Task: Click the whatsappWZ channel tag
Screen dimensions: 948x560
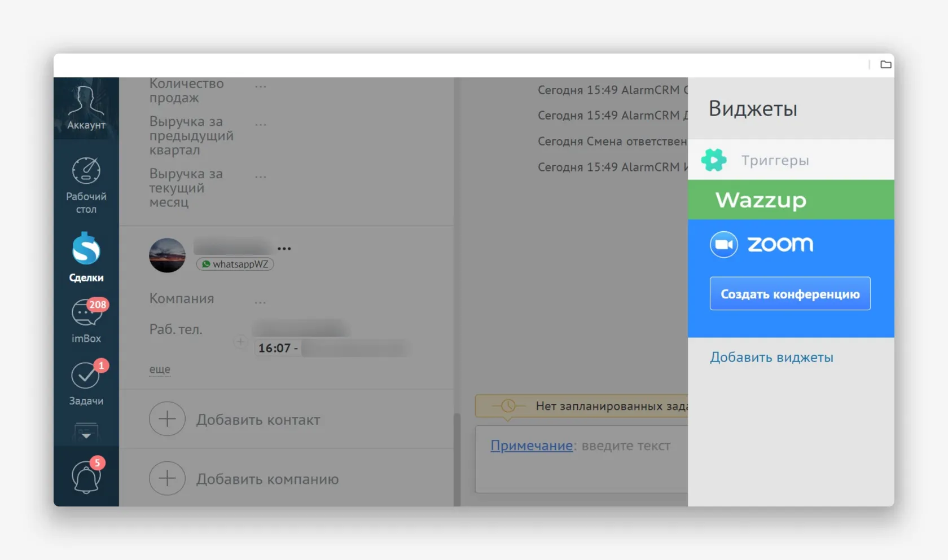Action: tap(235, 264)
